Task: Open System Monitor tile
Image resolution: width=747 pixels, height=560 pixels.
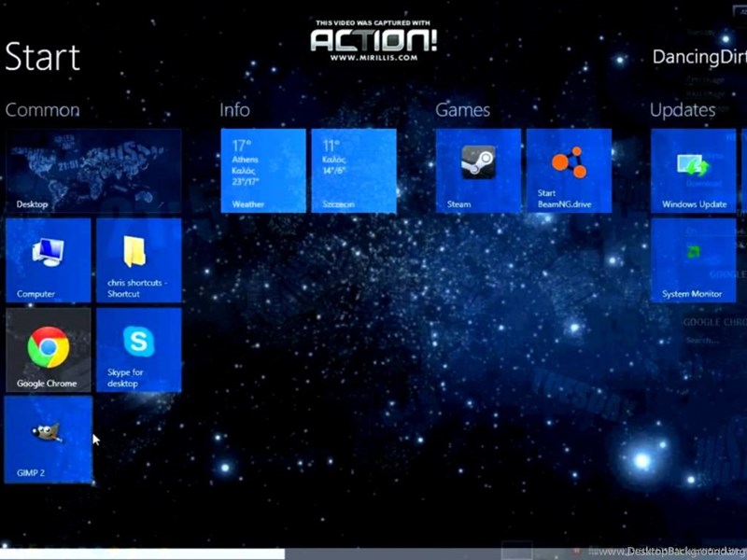Action: pyautogui.click(x=694, y=260)
